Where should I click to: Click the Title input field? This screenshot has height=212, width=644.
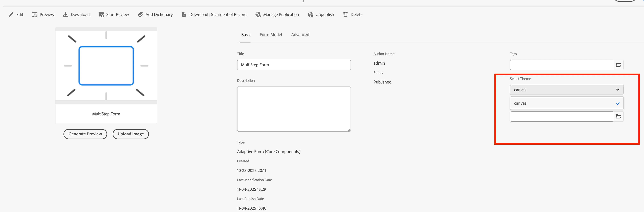point(294,65)
